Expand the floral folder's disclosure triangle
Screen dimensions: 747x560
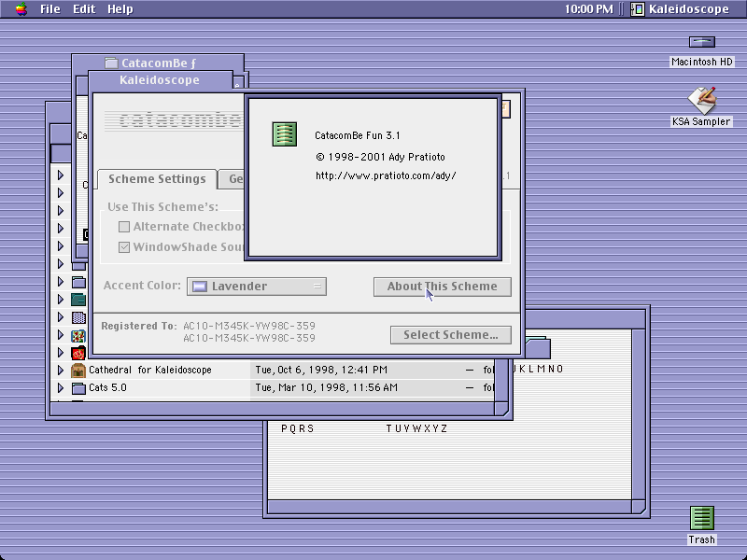tap(61, 335)
